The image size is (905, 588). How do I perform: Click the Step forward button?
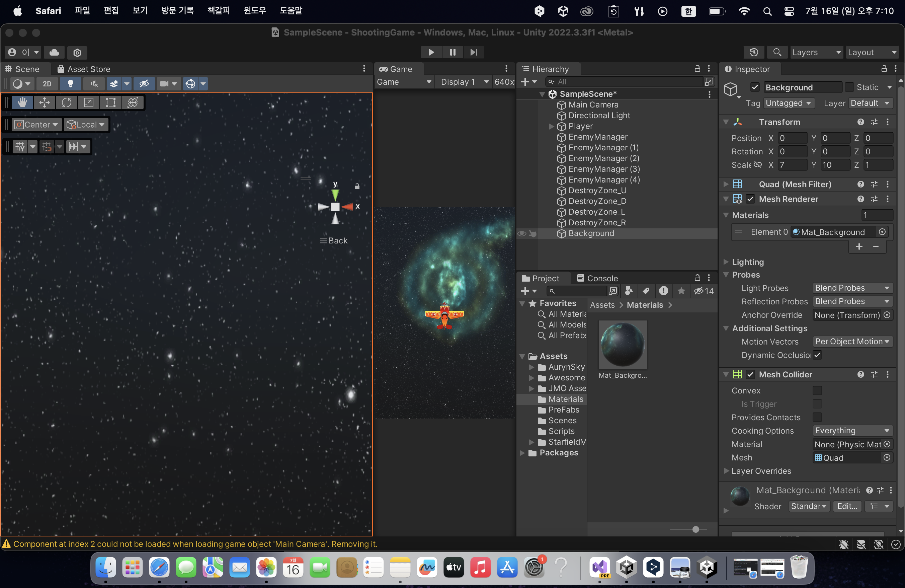tap(473, 52)
